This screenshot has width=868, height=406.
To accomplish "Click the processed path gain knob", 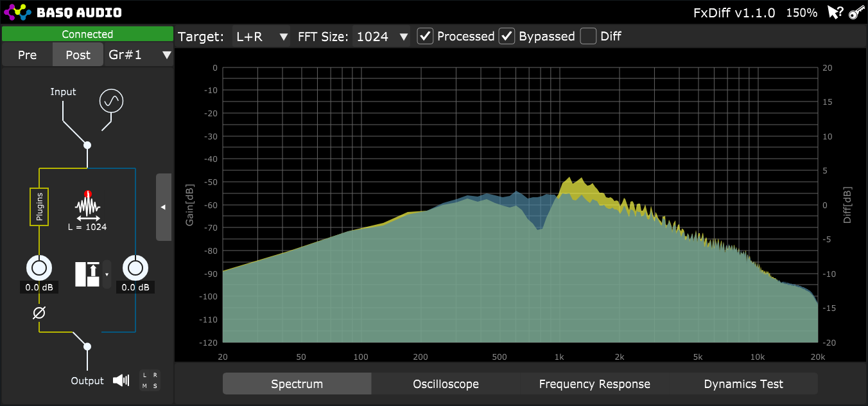I will coord(39,267).
